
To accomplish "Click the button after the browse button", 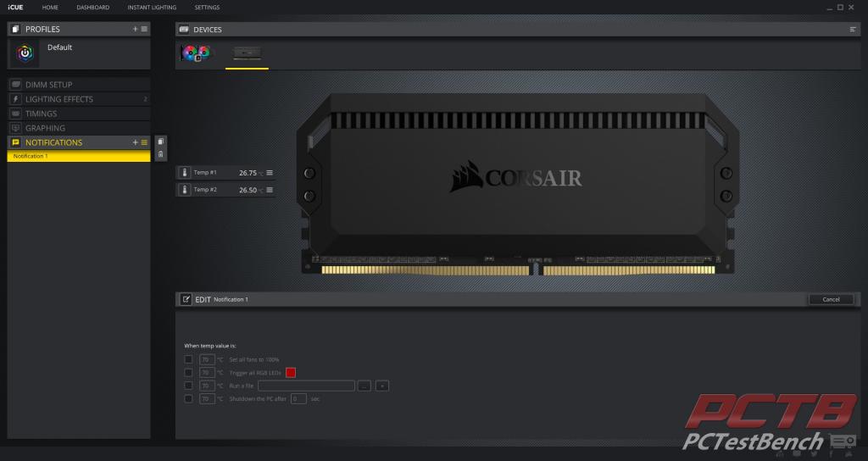I will (382, 386).
